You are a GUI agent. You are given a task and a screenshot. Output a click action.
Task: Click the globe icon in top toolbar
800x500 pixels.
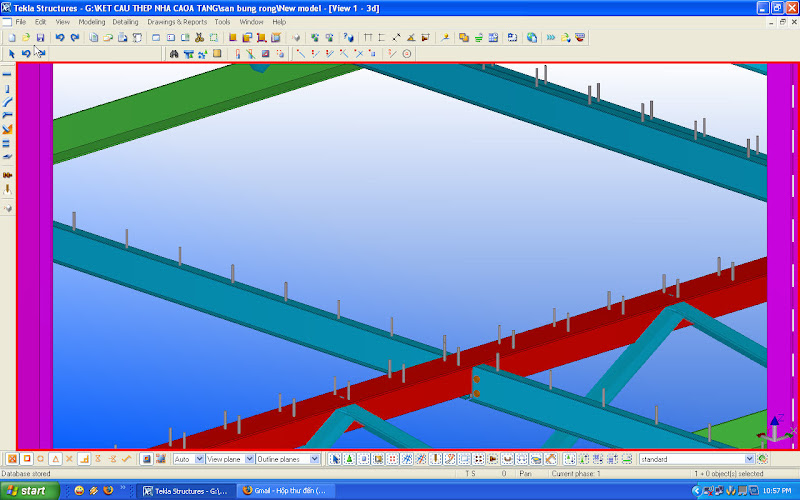coord(532,38)
